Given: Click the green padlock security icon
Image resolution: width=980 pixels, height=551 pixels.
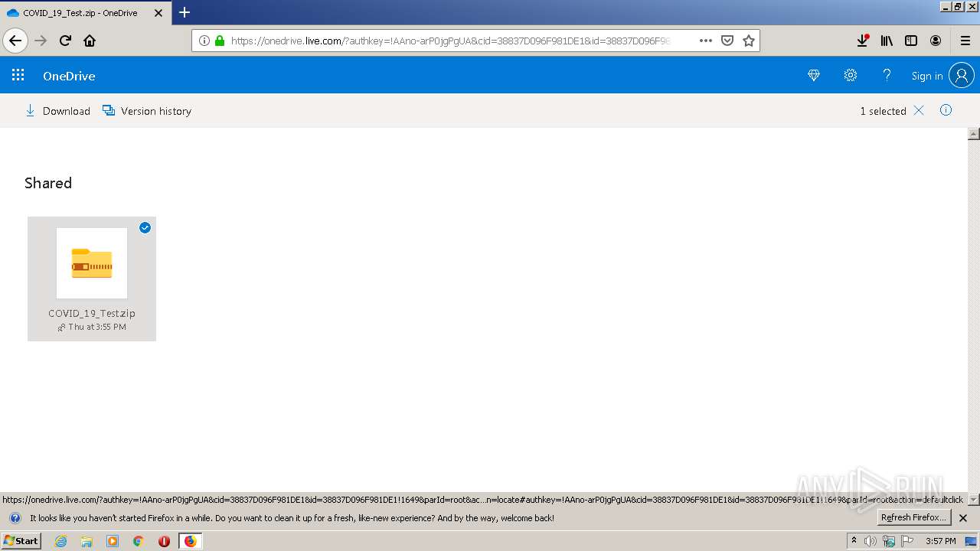Looking at the screenshot, I should 220,41.
